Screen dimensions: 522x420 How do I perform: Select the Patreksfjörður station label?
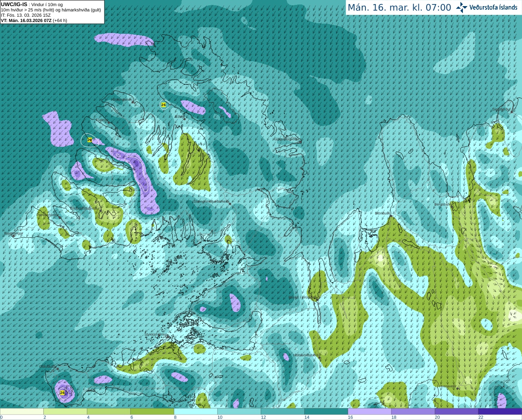pyautogui.click(x=48, y=215)
